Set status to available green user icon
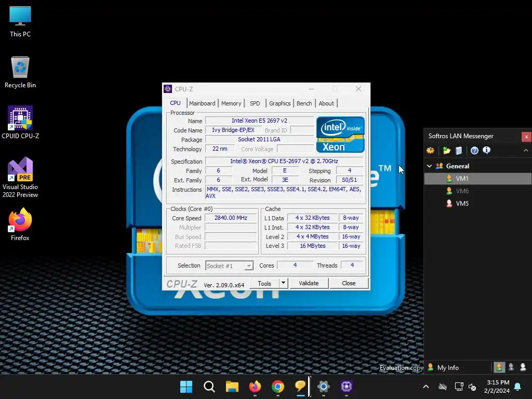 click(x=499, y=367)
